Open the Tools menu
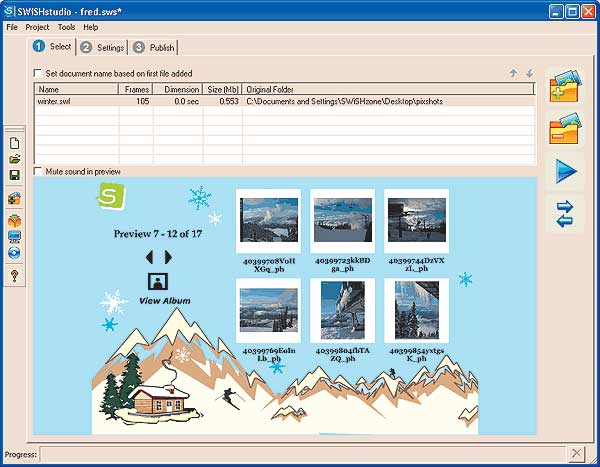The image size is (600, 467). [x=66, y=27]
